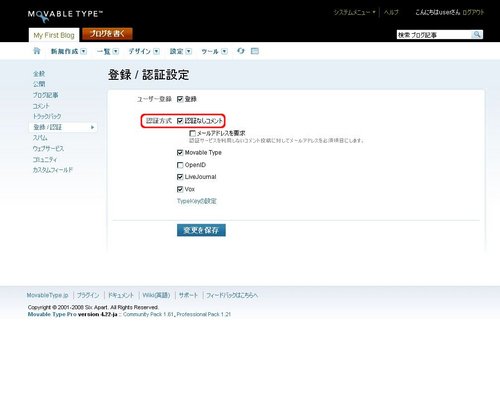This screenshot has width=500, height=394.
Task: Select ウェブサービス in settings sidebar
Action: coord(48,148)
